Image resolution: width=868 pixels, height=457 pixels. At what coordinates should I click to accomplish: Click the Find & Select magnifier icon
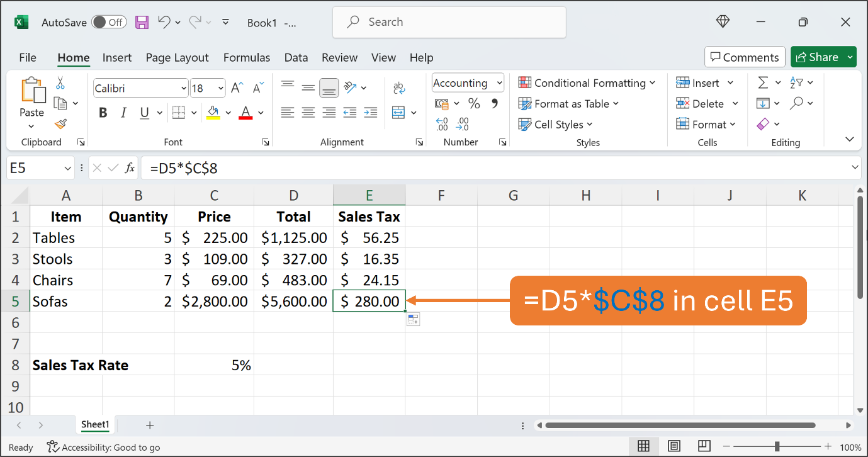point(796,103)
